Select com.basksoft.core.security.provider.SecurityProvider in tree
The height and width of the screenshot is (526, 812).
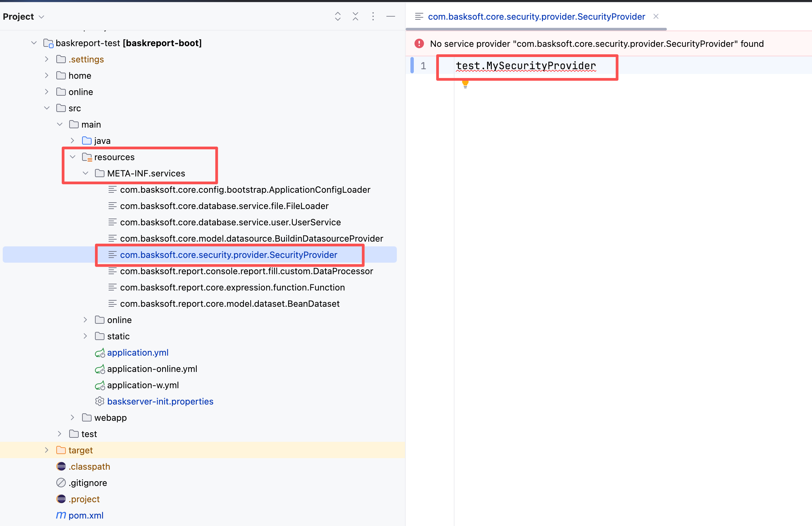tap(229, 255)
